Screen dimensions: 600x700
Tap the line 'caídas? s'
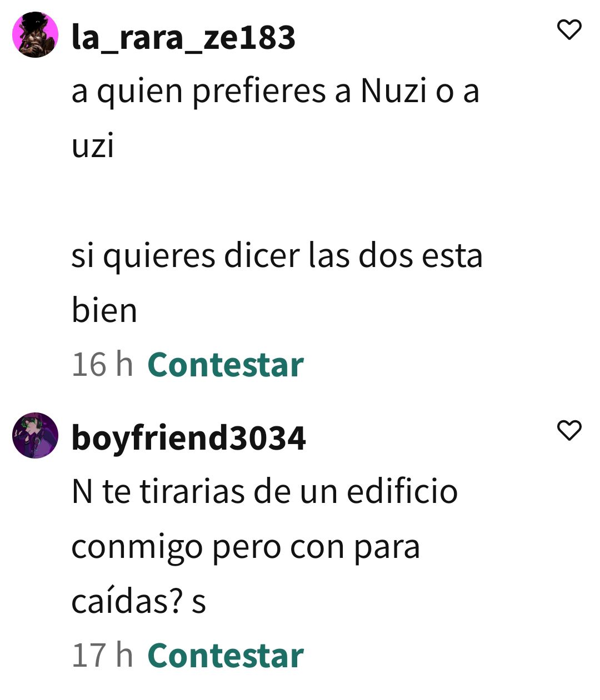pyautogui.click(x=139, y=601)
